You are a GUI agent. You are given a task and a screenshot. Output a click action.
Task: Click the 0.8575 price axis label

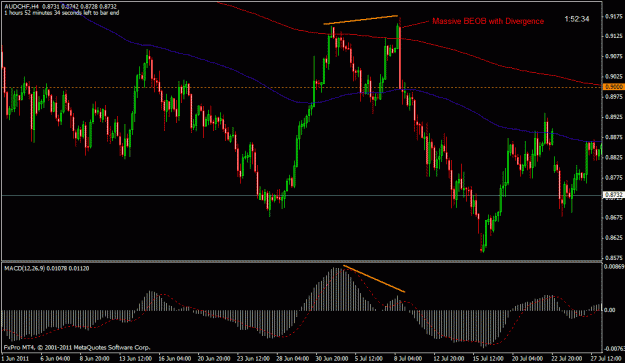614,258
